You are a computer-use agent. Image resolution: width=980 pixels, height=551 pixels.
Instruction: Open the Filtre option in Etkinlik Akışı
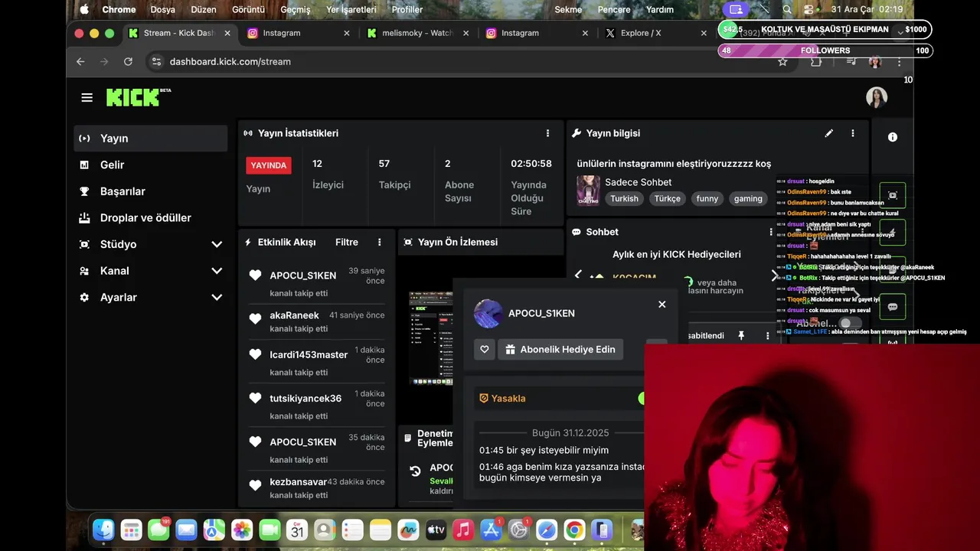tap(347, 242)
